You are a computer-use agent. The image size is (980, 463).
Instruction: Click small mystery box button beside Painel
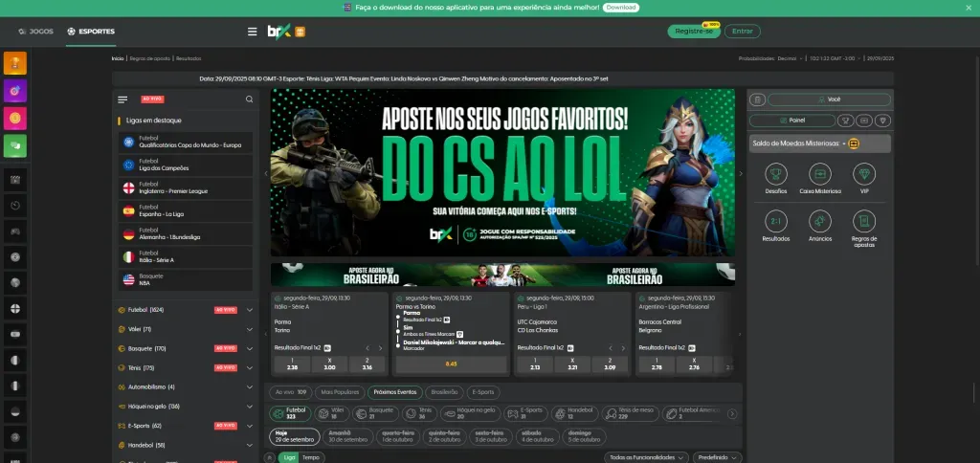[x=864, y=121]
